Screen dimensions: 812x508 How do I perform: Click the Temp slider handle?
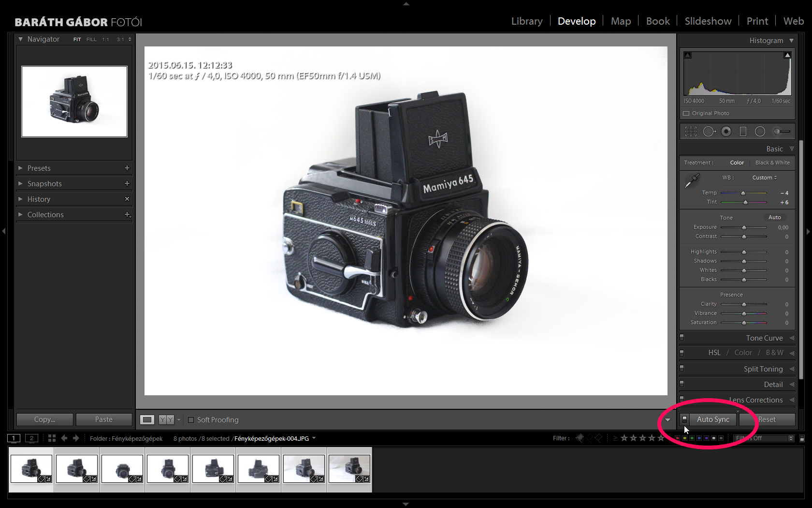click(x=743, y=193)
